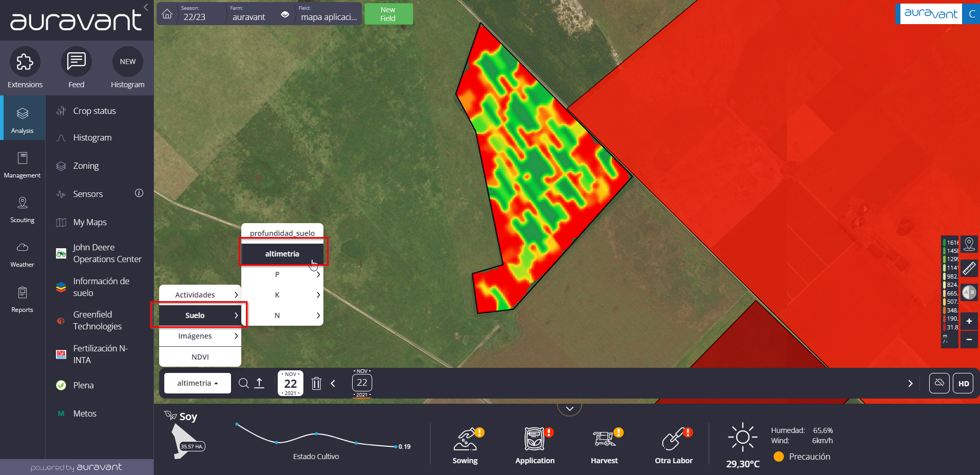Image resolution: width=980 pixels, height=475 pixels.
Task: Click the New Field button
Action: pos(389,14)
